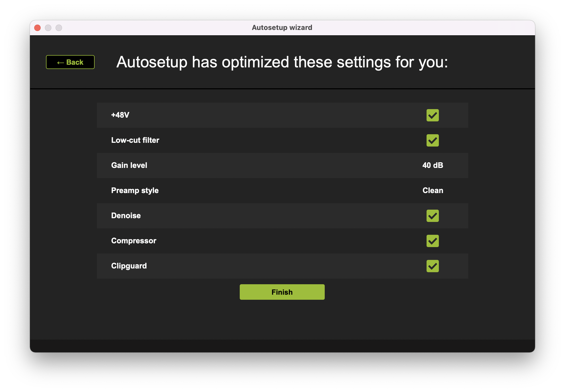The image size is (565, 392).
Task: Click the Denoise label text
Action: 126,216
